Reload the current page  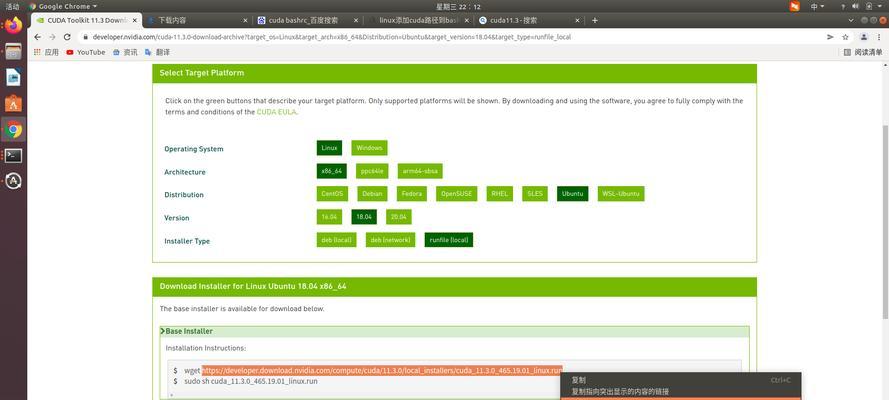(67, 37)
